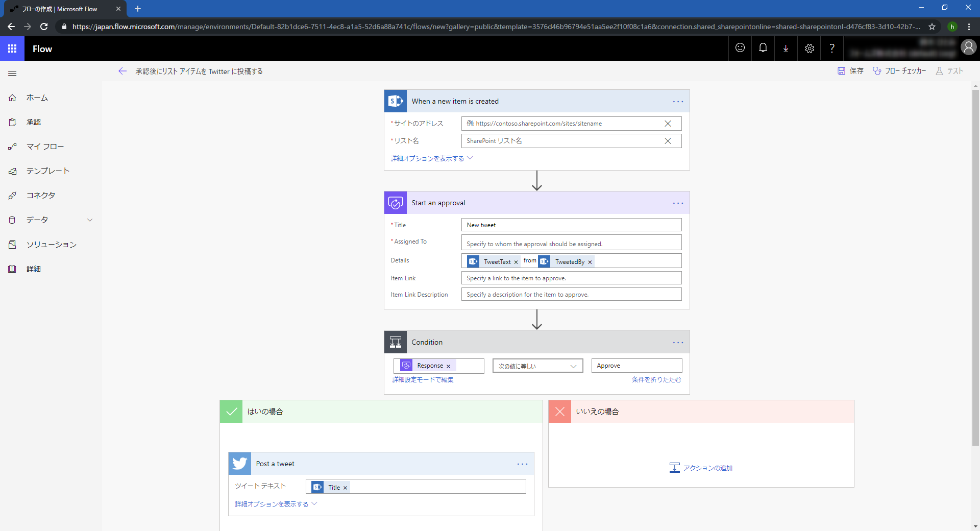Open the Post a tweet ellipsis menu

pos(522,464)
